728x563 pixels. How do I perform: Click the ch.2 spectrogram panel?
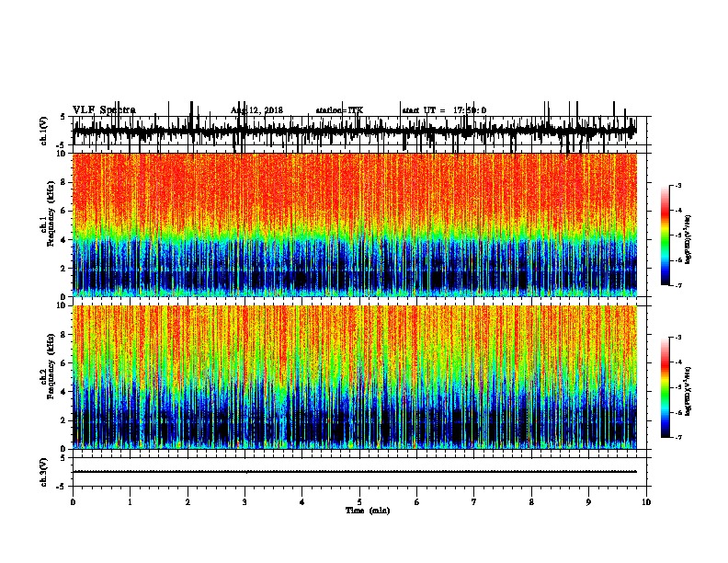355,377
